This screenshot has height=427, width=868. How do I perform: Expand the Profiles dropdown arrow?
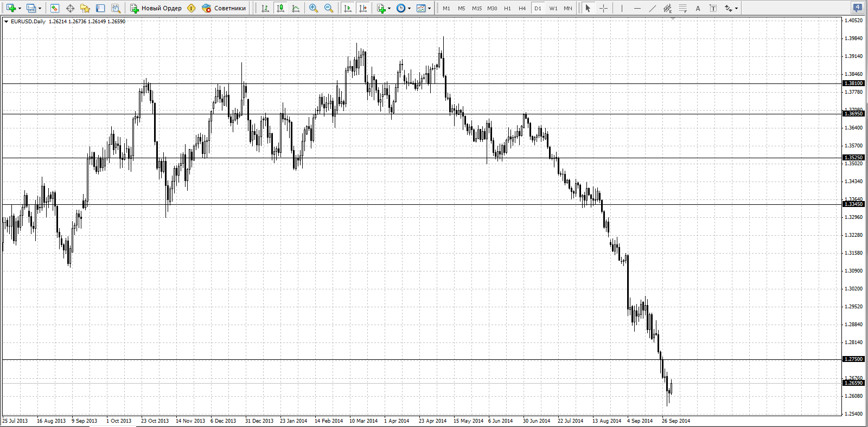pyautogui.click(x=40, y=8)
